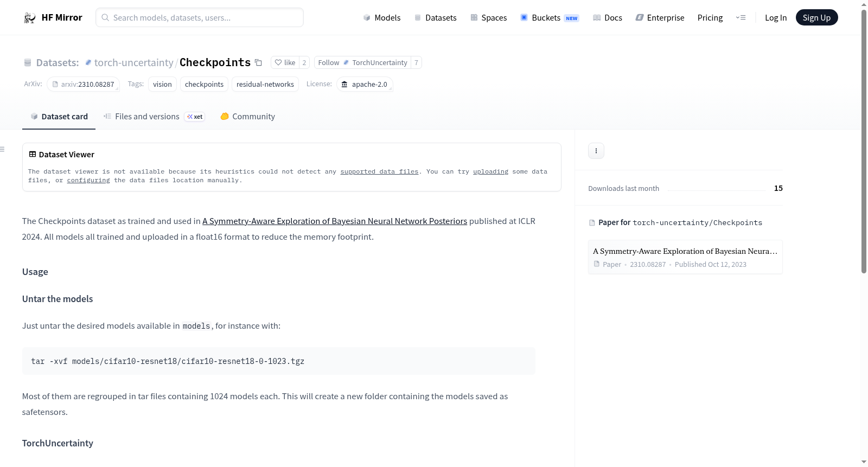Open the Enterprise nav item

(660, 18)
